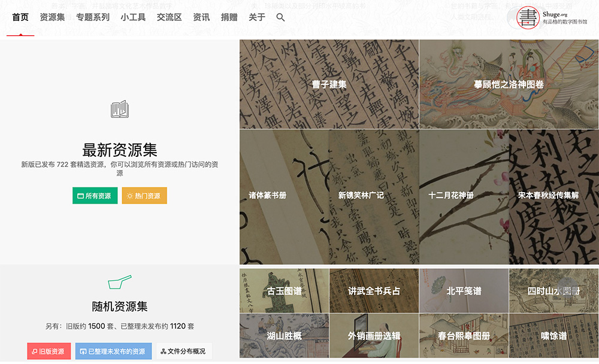Click the green 所有资源 button

[x=95, y=195]
